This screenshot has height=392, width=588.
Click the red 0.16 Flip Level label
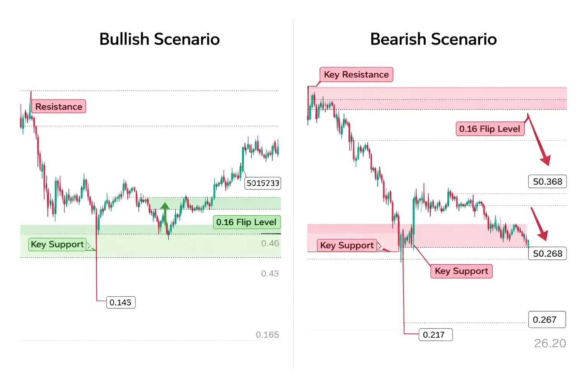[490, 129]
